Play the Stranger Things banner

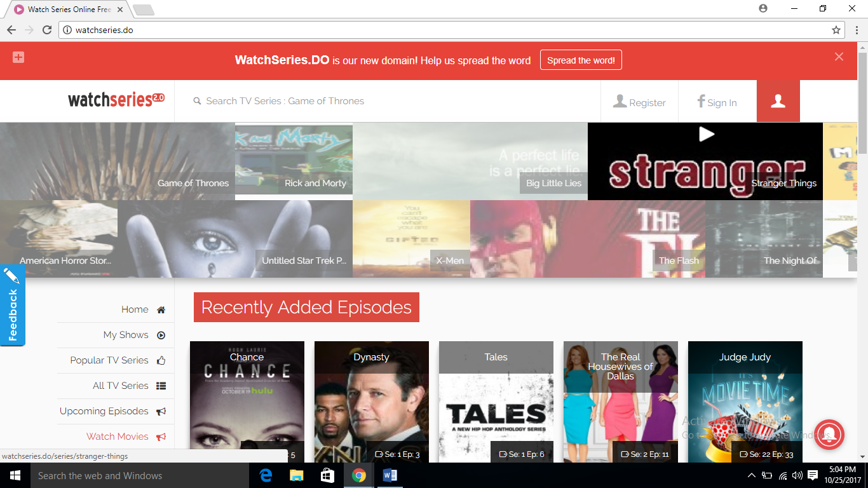[705, 161]
